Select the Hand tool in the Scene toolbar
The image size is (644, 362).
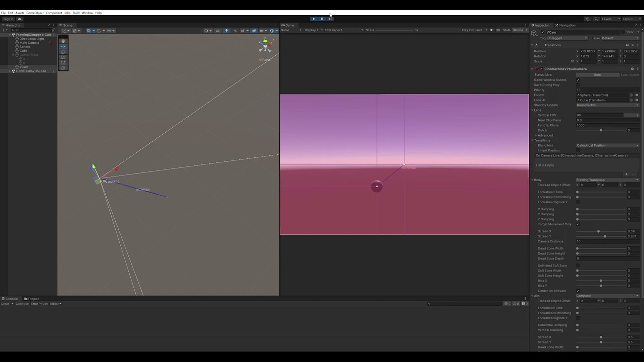coord(63,41)
